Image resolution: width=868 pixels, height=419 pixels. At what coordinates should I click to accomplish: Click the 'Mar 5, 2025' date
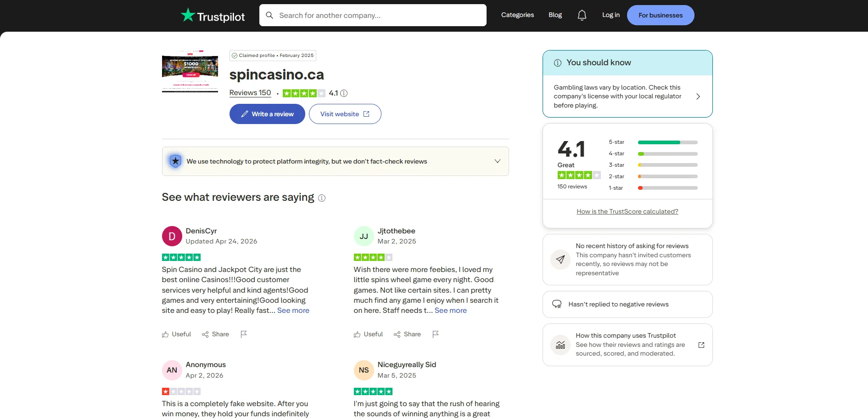tap(397, 376)
